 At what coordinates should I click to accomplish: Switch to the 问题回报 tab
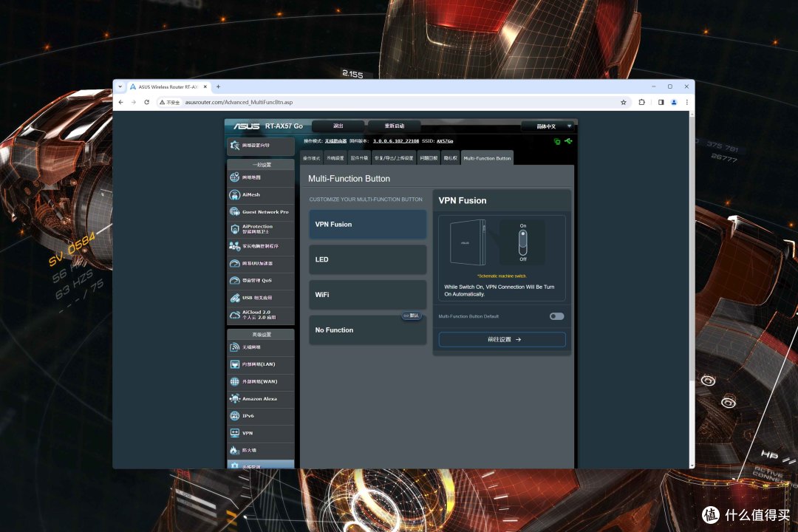429,158
